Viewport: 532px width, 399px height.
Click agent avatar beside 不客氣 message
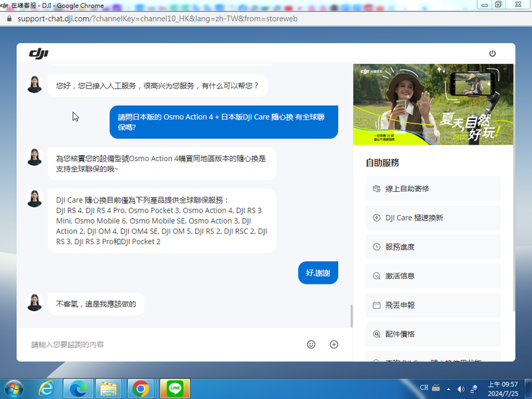(34, 302)
